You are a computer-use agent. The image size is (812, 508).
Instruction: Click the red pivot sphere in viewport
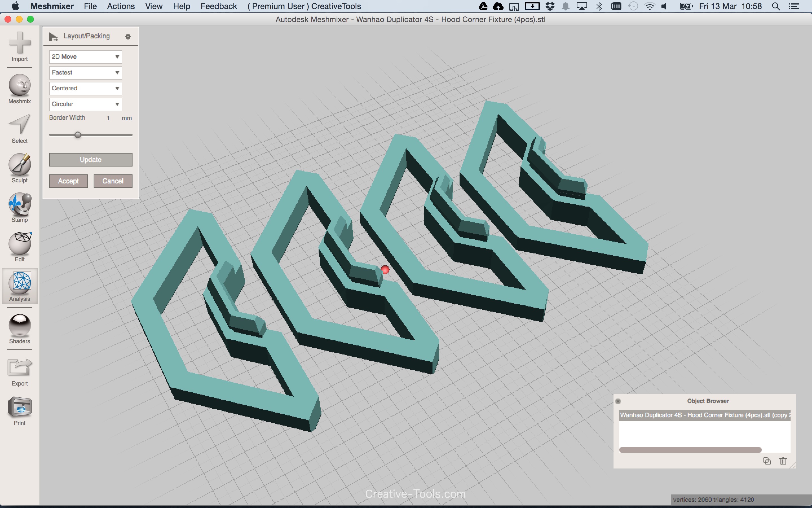pos(385,270)
